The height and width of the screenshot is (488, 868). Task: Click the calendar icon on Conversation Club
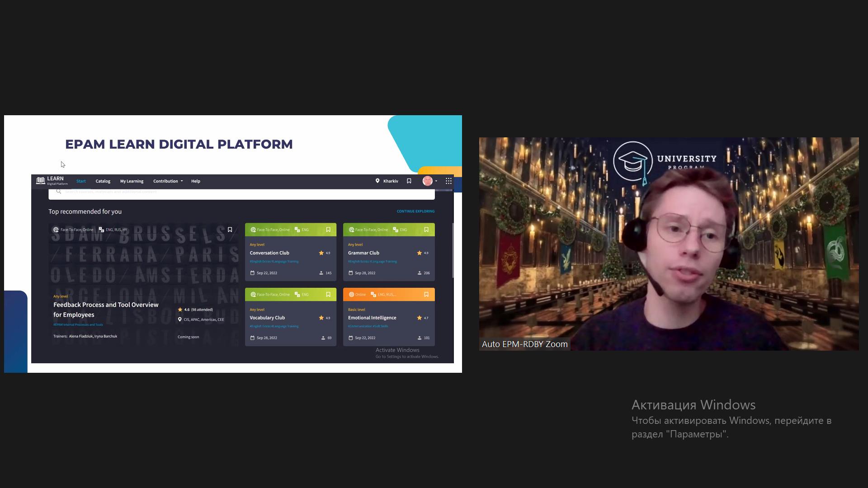point(252,273)
